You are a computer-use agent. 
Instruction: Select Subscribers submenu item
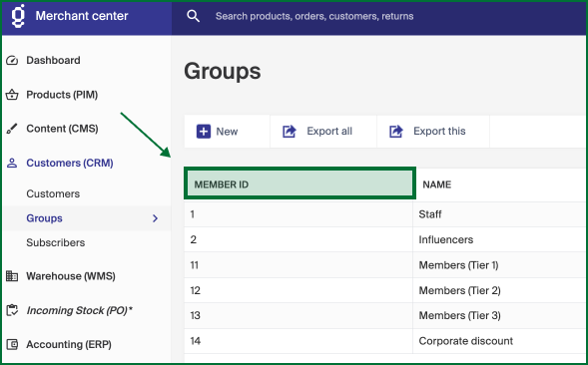[x=56, y=242]
